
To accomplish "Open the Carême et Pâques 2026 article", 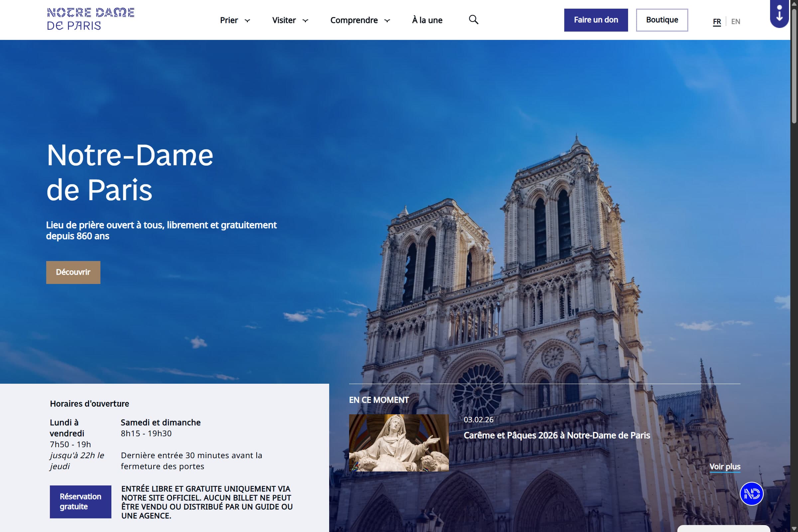I will [557, 435].
